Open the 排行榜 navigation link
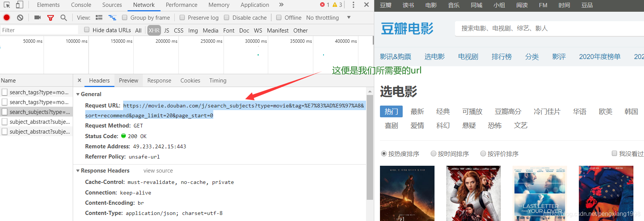 pyautogui.click(x=502, y=57)
